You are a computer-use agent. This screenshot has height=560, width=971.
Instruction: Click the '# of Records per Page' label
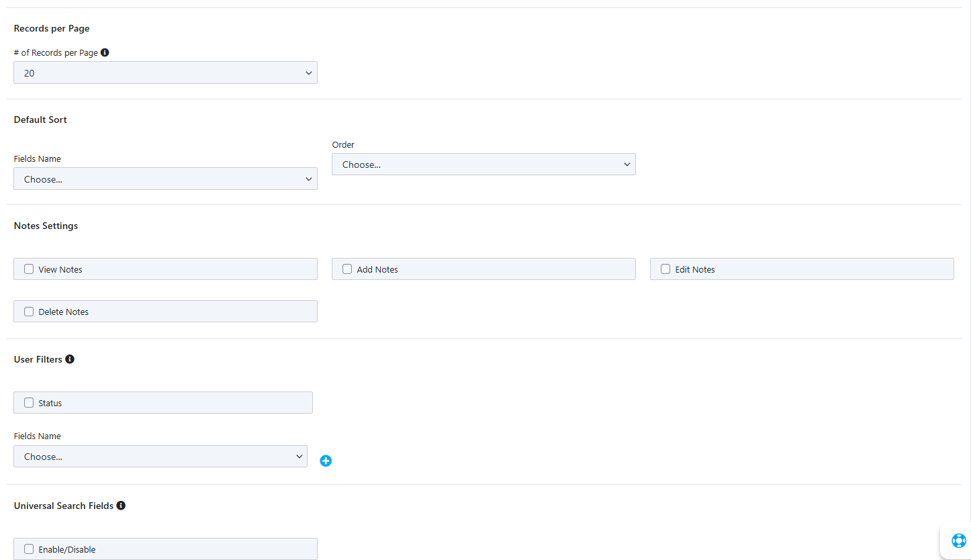(56, 52)
